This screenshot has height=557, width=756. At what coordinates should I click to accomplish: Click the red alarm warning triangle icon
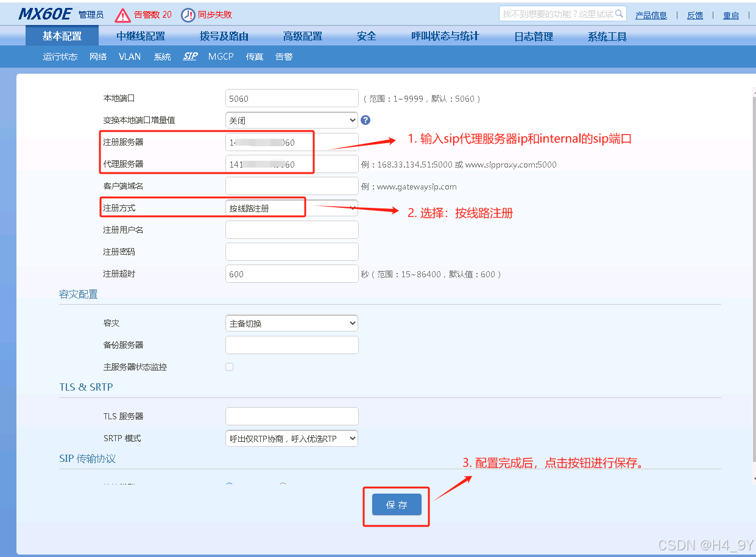coord(123,14)
